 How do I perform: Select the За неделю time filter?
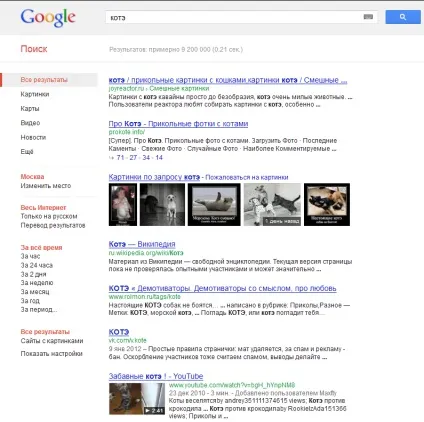(37, 283)
